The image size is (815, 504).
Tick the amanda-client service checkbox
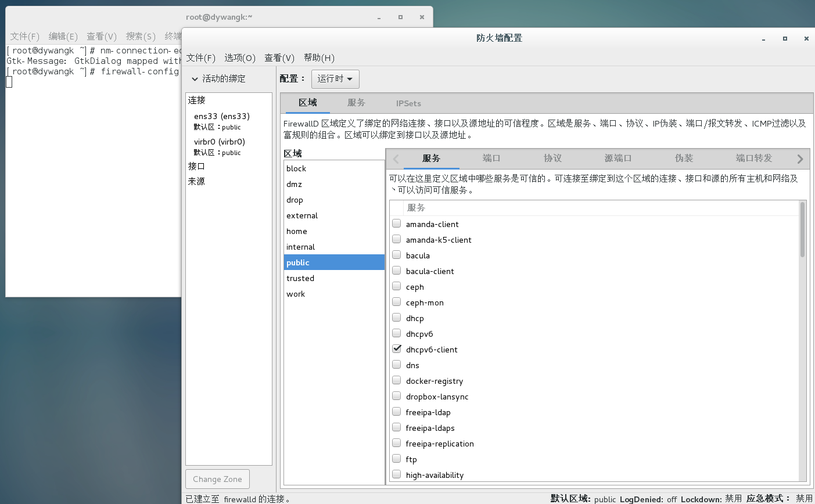click(397, 224)
